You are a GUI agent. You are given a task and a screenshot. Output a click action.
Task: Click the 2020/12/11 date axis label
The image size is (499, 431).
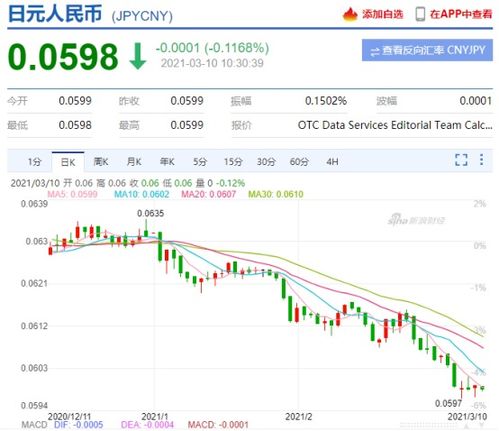(x=69, y=417)
